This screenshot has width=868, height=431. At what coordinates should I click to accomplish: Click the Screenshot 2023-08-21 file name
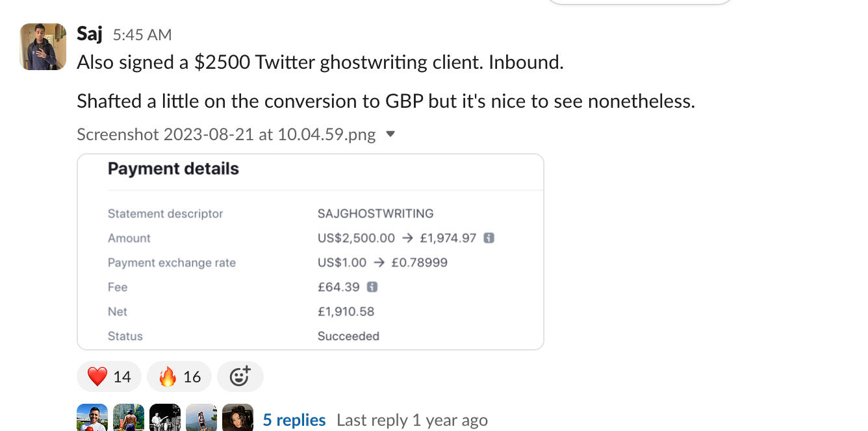point(226,134)
